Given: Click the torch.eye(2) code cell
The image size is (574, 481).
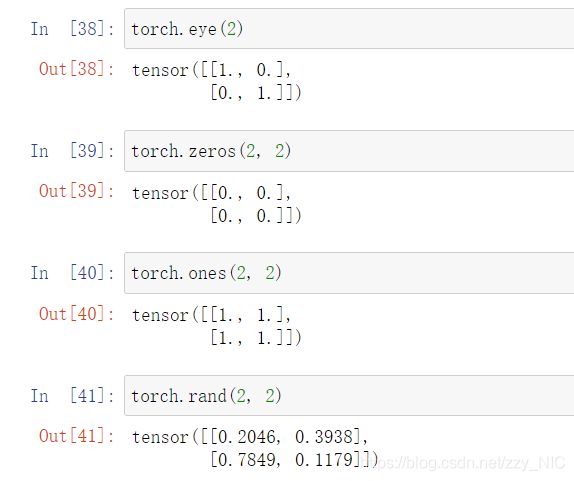Looking at the screenshot, I should 349,29.
